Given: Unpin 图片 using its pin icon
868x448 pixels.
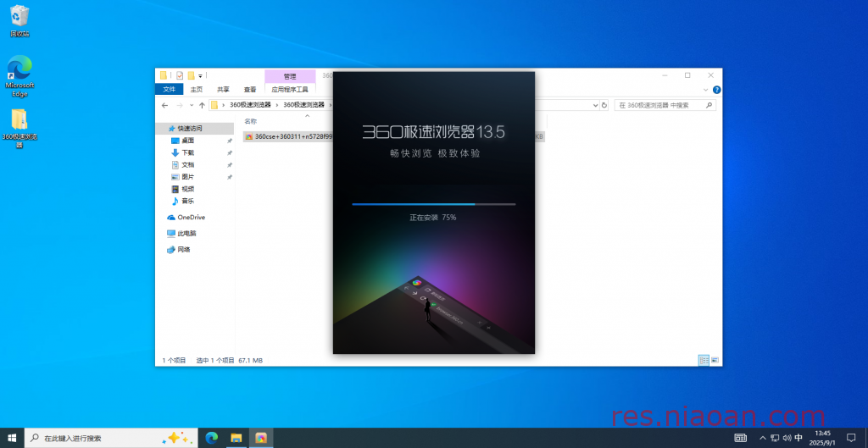Looking at the screenshot, I should (x=229, y=178).
